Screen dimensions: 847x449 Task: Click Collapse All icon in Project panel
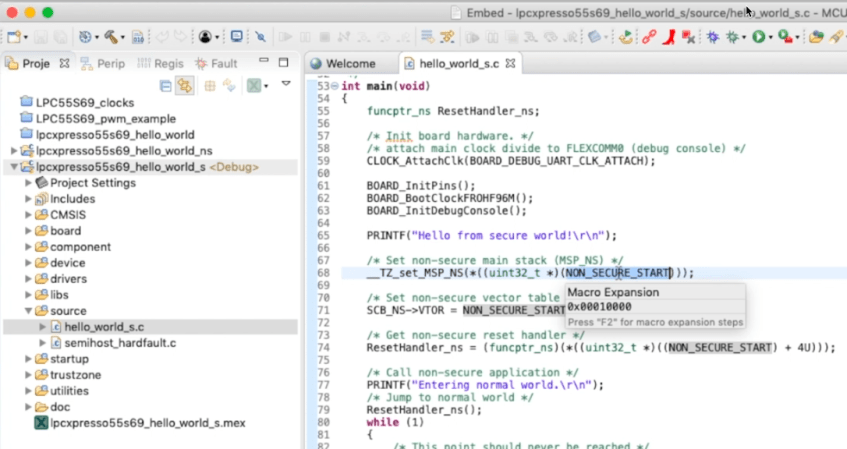[166, 86]
